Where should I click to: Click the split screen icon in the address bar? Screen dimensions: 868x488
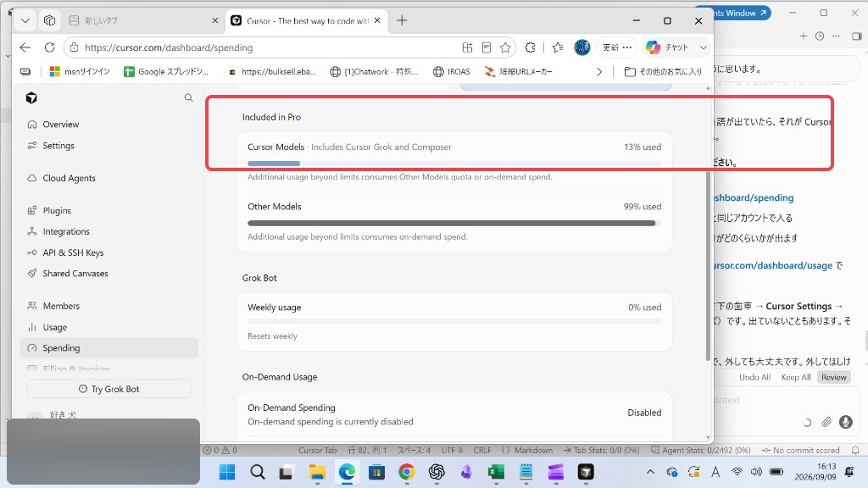(x=467, y=47)
